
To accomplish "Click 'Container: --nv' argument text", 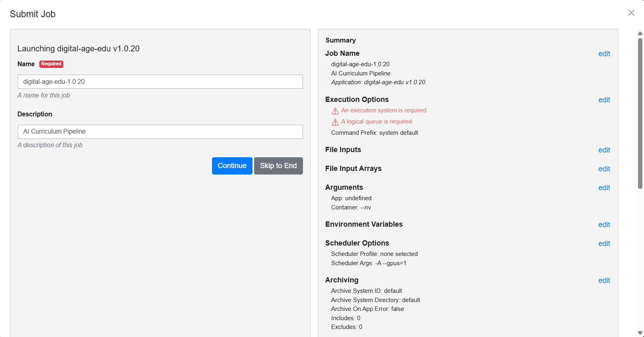I will tap(351, 207).
